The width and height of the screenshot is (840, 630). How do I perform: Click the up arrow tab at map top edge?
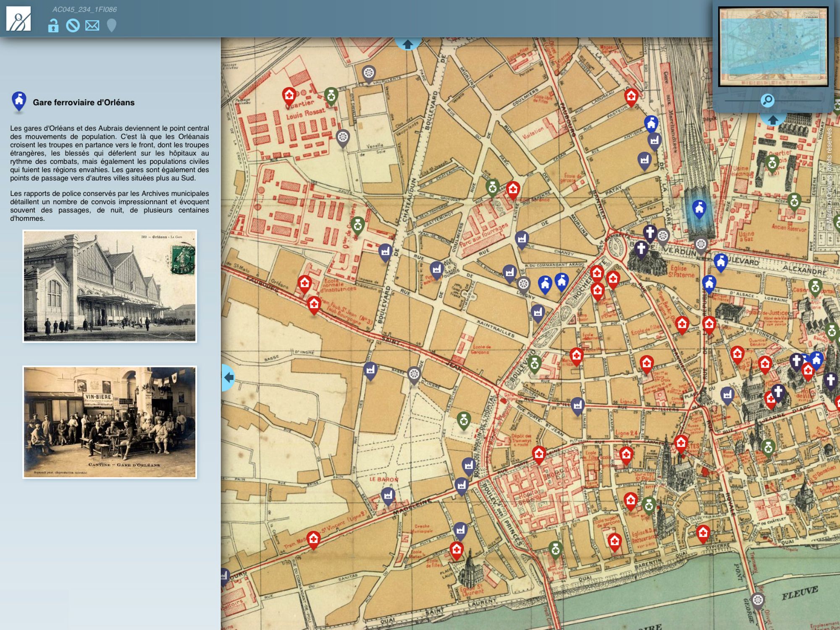click(x=407, y=44)
